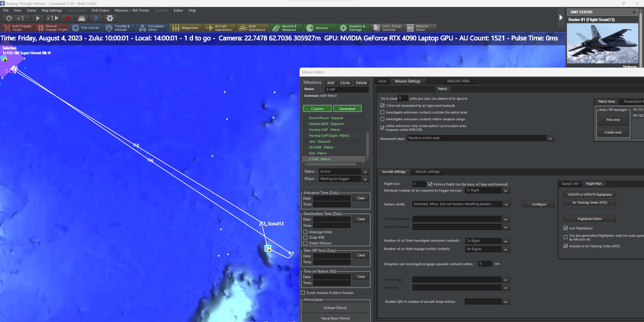Open the Phase dropdown
The width and height of the screenshot is (644, 322).
tap(344, 179)
